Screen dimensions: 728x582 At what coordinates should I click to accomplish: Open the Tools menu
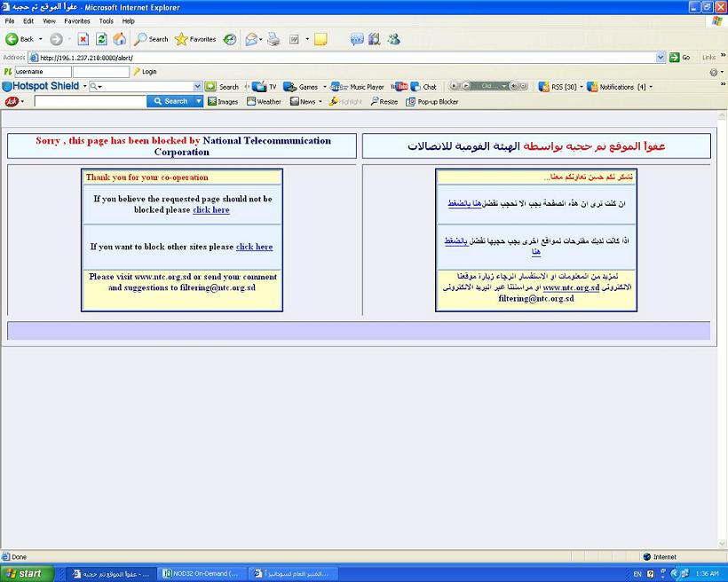106,21
